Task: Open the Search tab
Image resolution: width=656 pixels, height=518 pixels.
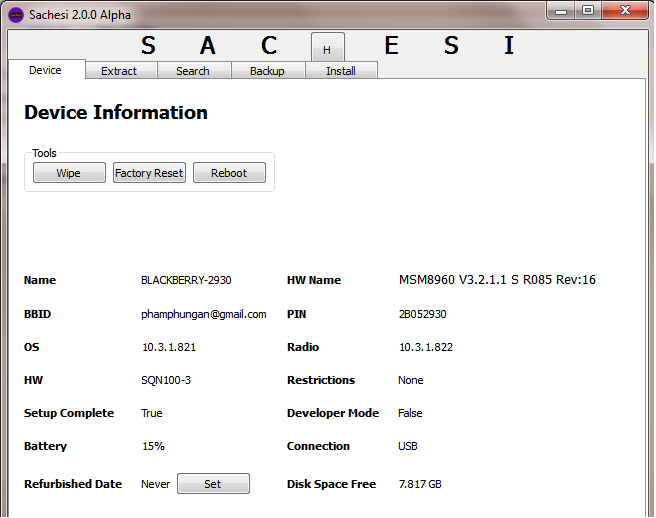Action: (193, 71)
